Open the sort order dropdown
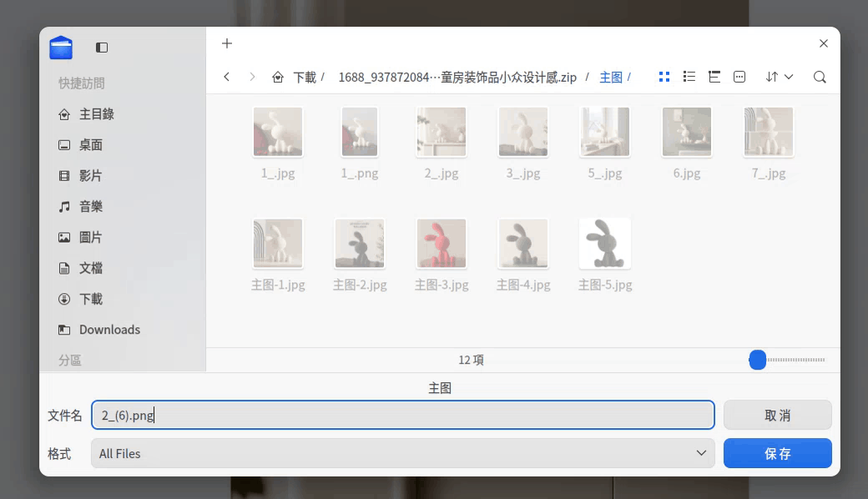 [780, 77]
